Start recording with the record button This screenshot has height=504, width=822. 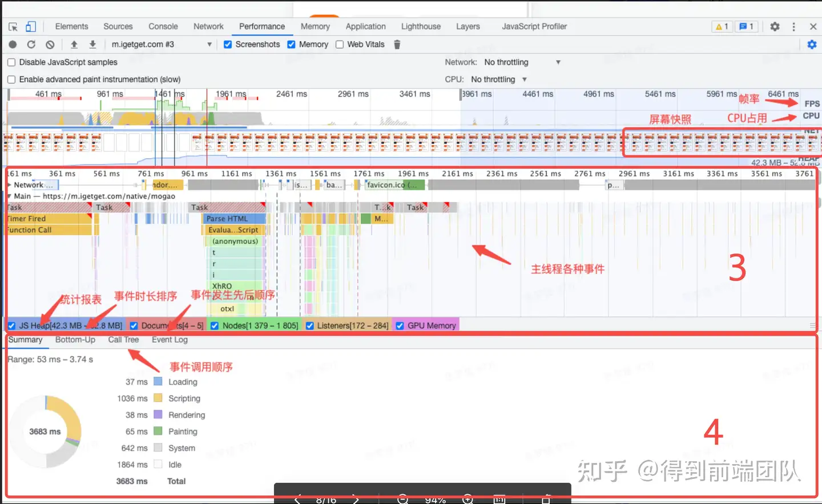click(x=13, y=45)
